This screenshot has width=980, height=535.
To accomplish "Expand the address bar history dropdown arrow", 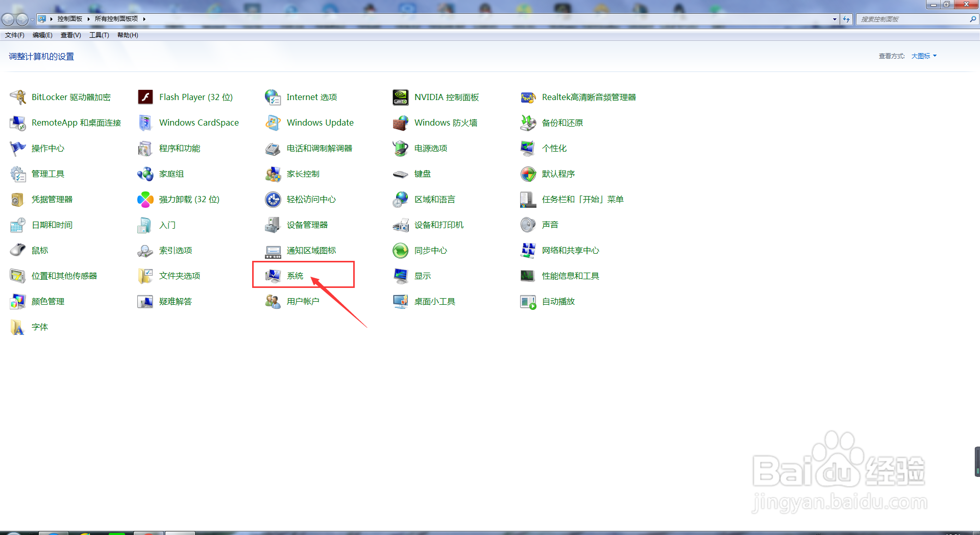I will [835, 19].
